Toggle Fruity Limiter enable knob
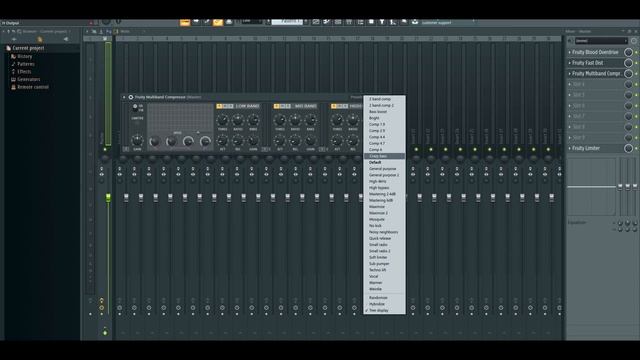The image size is (640, 360). 628,148
